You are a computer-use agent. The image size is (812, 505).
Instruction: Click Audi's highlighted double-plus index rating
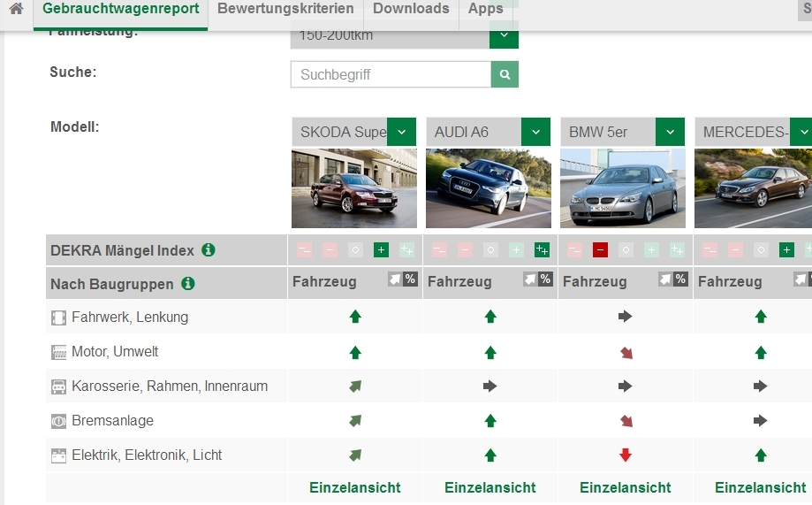[543, 250]
